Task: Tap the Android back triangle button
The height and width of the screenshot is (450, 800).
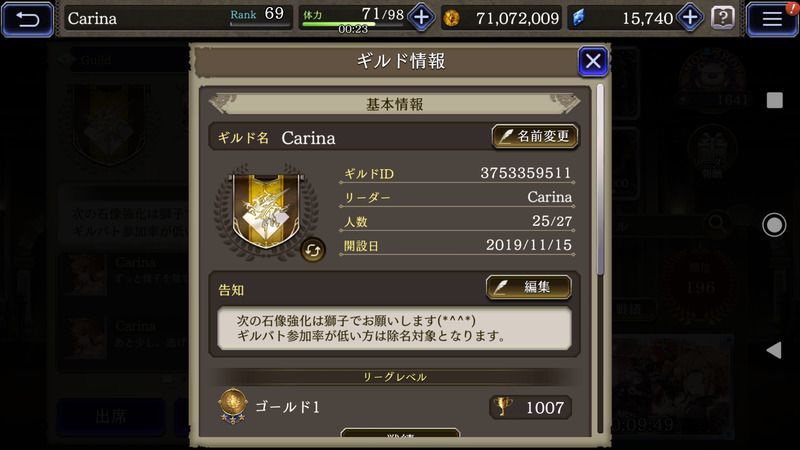Action: 774,350
